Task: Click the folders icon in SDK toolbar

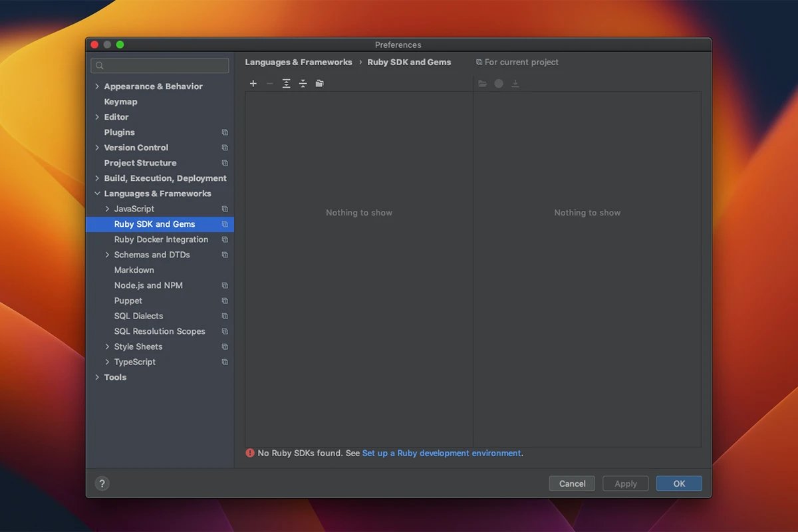Action: [320, 84]
